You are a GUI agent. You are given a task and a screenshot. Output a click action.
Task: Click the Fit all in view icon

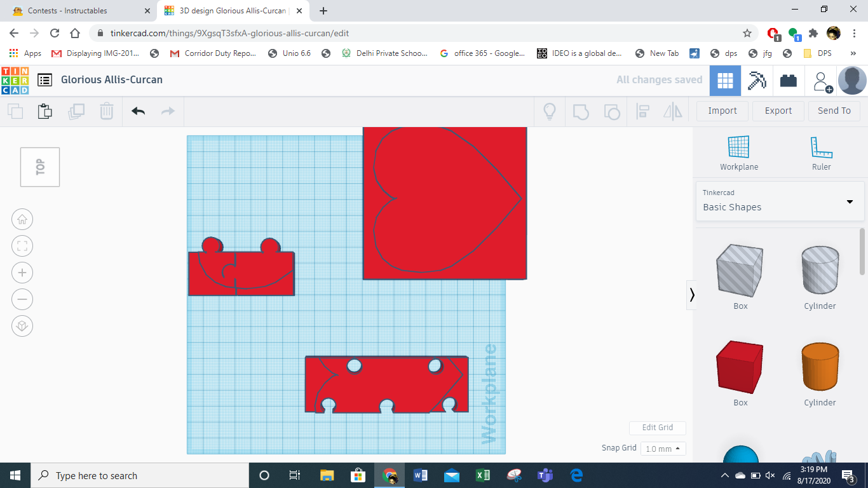point(22,246)
